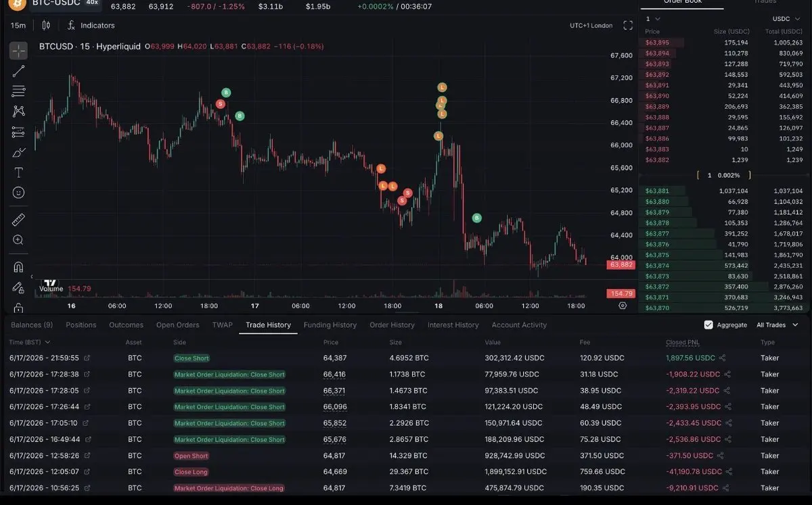Screen dimensions: 812x505
Task: Click the 63,882 current price label on axis
Action: 621,265
